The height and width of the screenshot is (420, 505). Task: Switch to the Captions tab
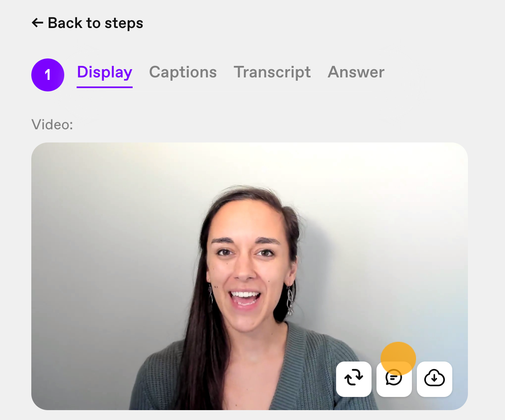coord(183,72)
